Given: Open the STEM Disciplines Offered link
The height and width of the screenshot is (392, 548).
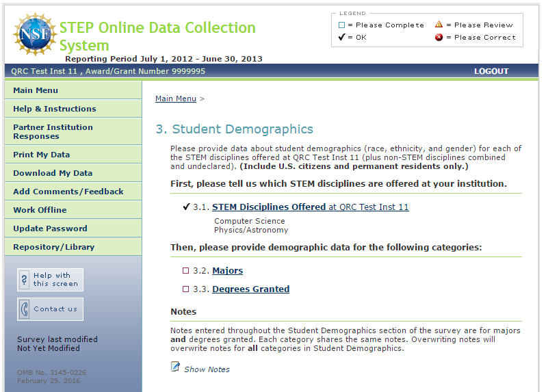Looking at the screenshot, I should point(269,207).
